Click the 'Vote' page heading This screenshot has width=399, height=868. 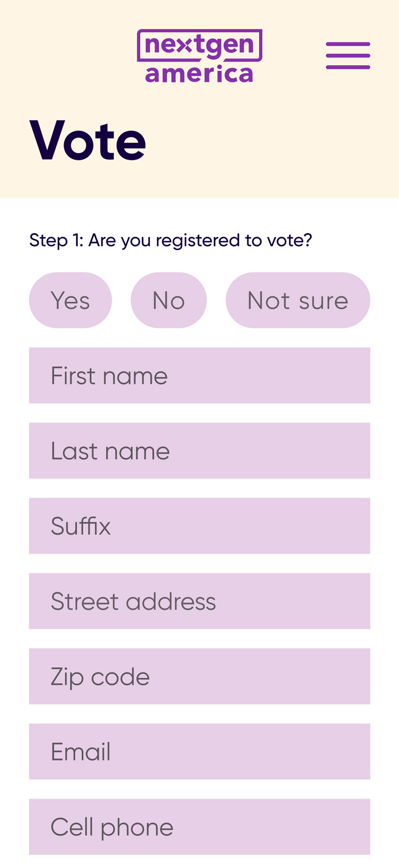pyautogui.click(x=88, y=140)
